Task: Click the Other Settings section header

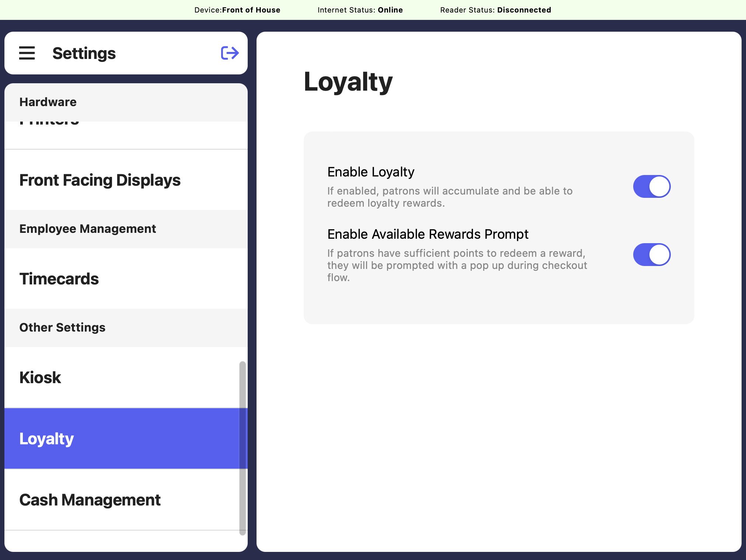Action: pos(62,328)
